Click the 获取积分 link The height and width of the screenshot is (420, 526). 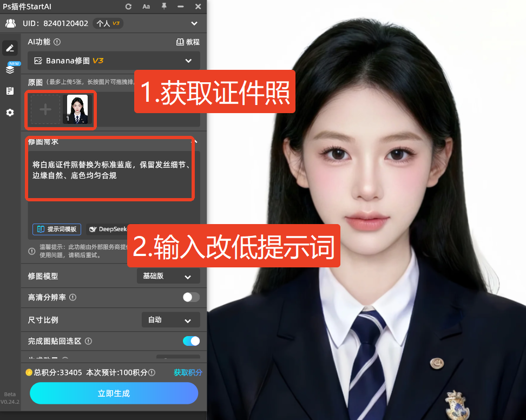pyautogui.click(x=188, y=372)
